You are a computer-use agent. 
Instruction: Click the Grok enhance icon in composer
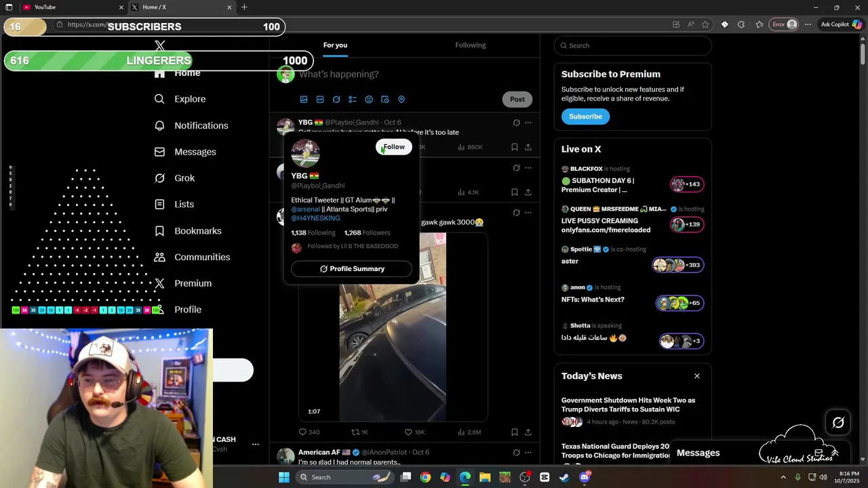(x=336, y=100)
